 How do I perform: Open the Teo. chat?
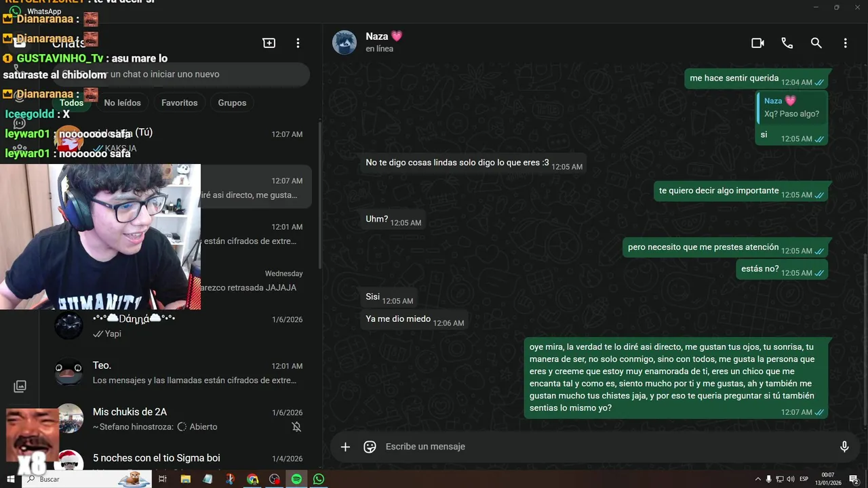tap(179, 373)
